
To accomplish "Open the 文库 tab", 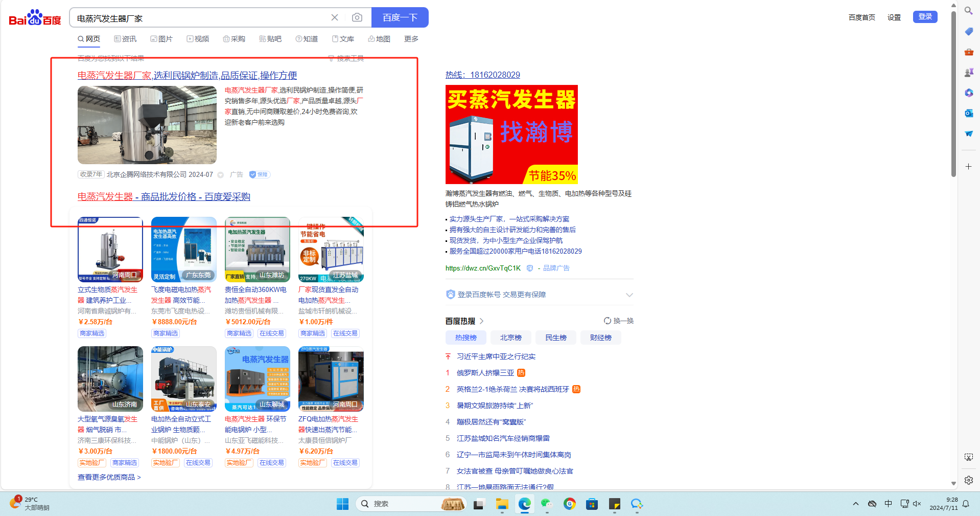I will pyautogui.click(x=343, y=39).
